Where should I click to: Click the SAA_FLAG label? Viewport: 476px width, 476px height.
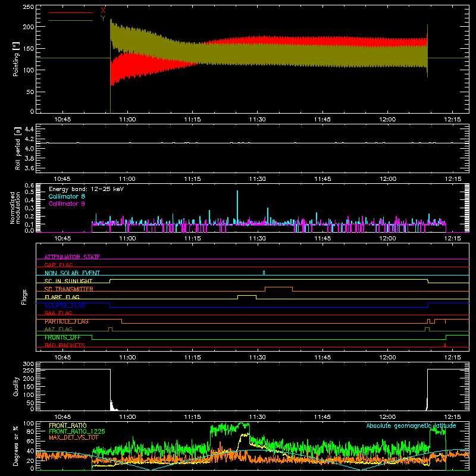58,313
